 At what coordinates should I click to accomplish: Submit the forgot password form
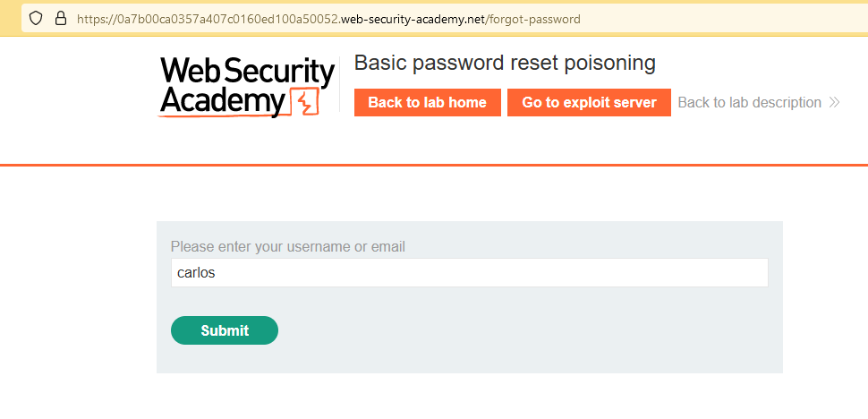pyautogui.click(x=224, y=330)
